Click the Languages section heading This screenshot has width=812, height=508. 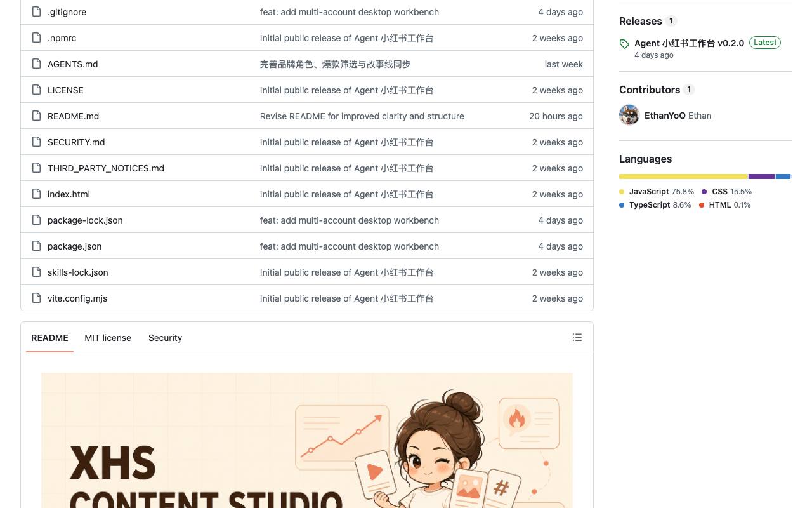point(645,159)
